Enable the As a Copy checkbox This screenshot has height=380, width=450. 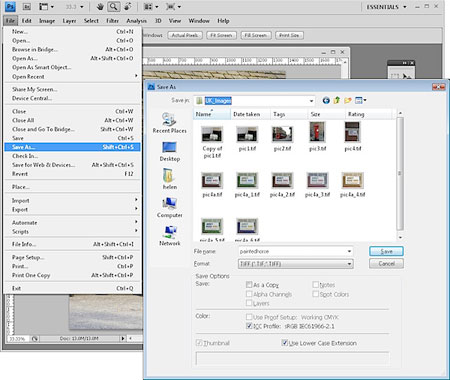pyautogui.click(x=249, y=285)
